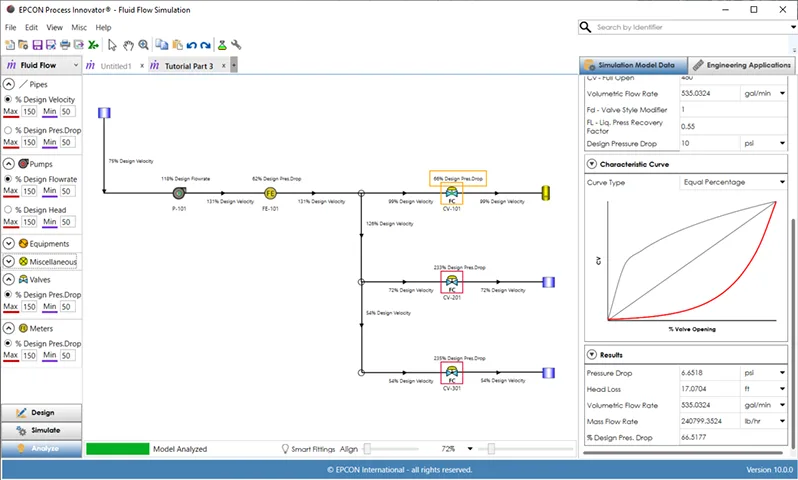Click the Undo arrow icon
The image size is (798, 480).
[191, 45]
